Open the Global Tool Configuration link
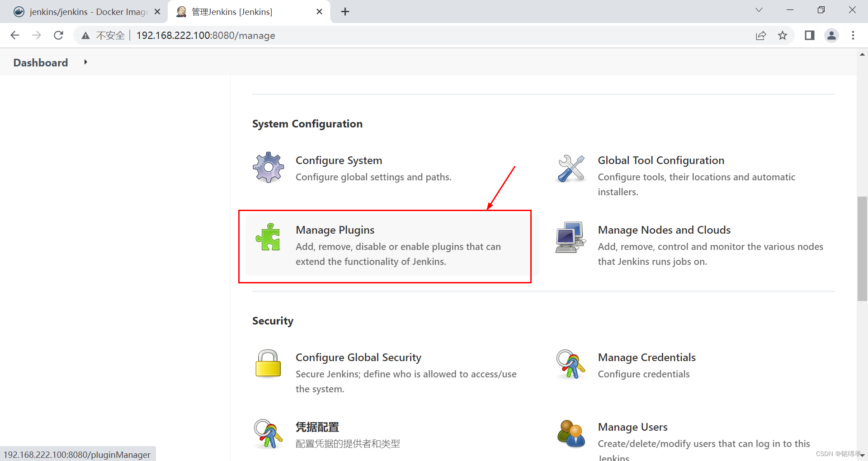This screenshot has height=461, width=868. click(x=661, y=160)
